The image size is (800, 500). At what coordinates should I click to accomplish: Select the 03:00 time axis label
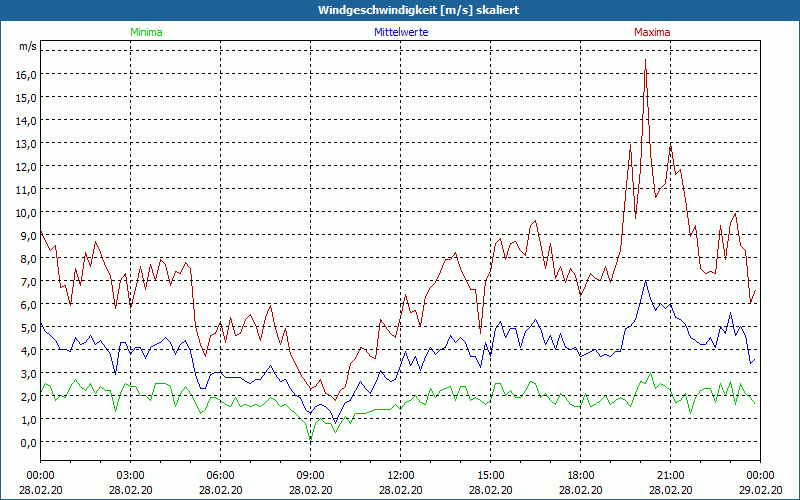coord(130,475)
